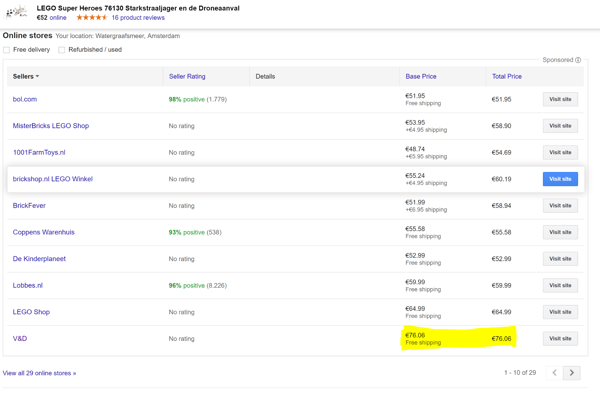Toggle the Refurbished / used checkbox
This screenshot has height=401, width=600.
pyautogui.click(x=61, y=50)
